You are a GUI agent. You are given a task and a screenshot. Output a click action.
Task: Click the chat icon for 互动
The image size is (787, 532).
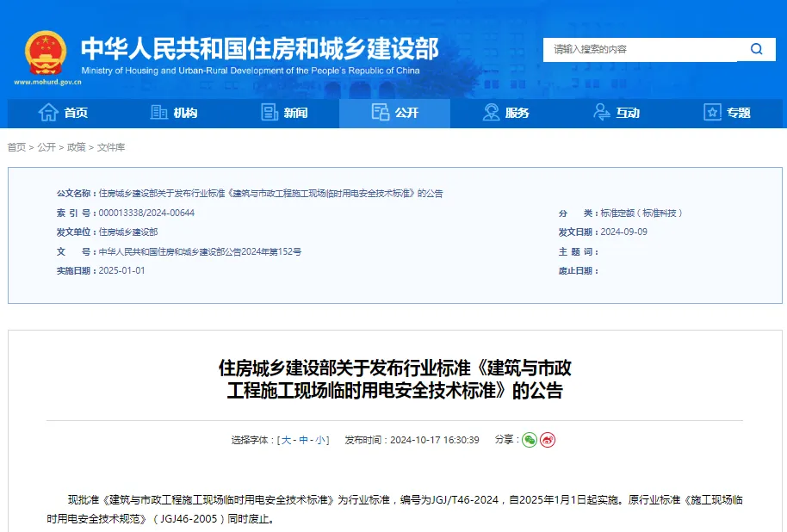pos(603,113)
